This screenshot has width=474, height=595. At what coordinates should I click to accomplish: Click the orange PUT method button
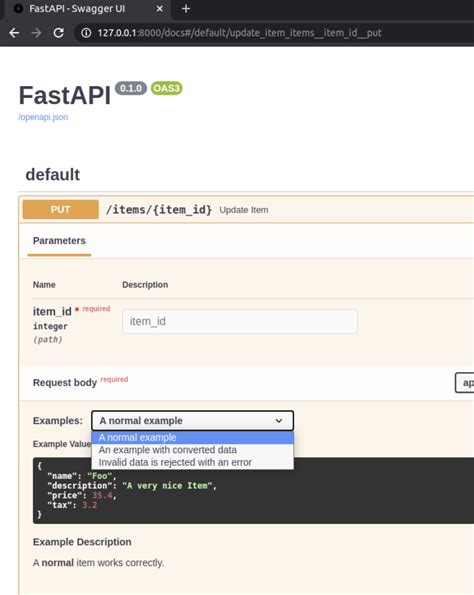(61, 209)
